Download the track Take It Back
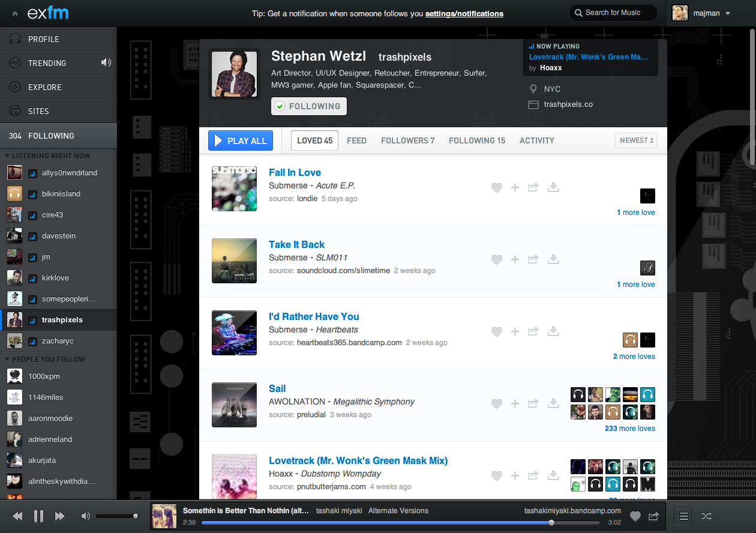The height and width of the screenshot is (533, 756). [554, 260]
